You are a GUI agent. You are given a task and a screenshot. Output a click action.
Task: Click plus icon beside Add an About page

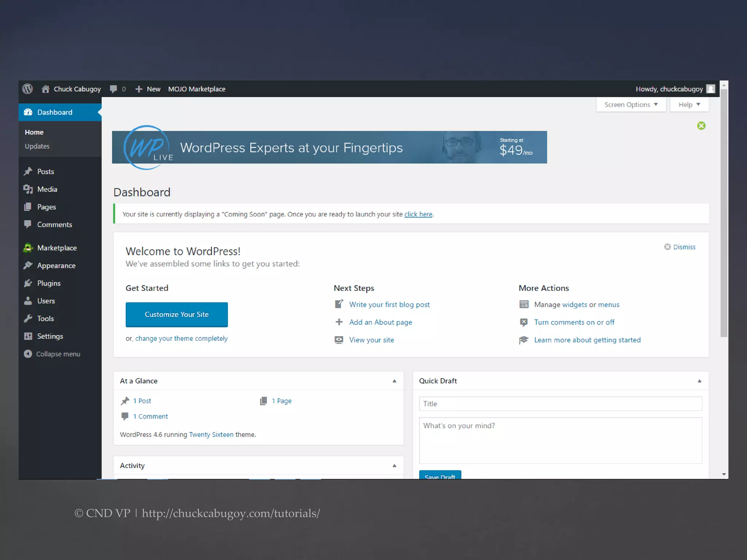pyautogui.click(x=339, y=322)
